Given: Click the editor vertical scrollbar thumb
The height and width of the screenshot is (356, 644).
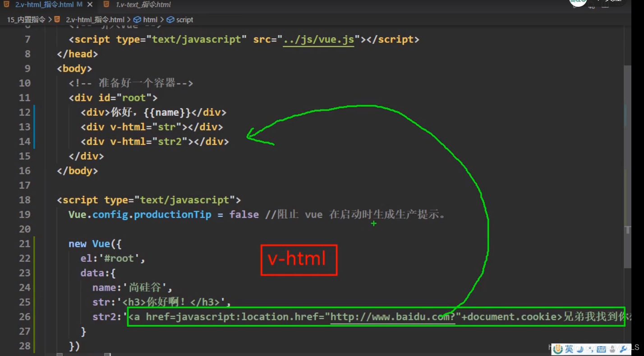Looking at the screenshot, I should [x=627, y=167].
